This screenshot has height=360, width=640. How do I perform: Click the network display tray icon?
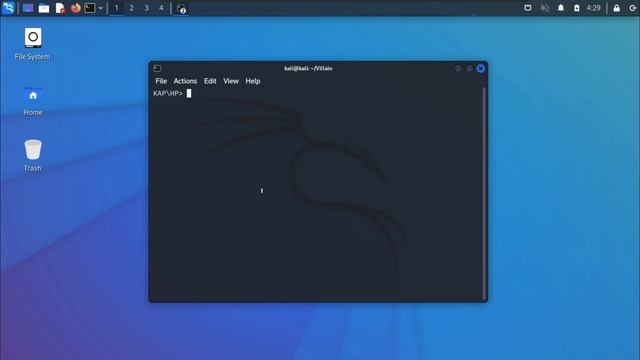[528, 8]
